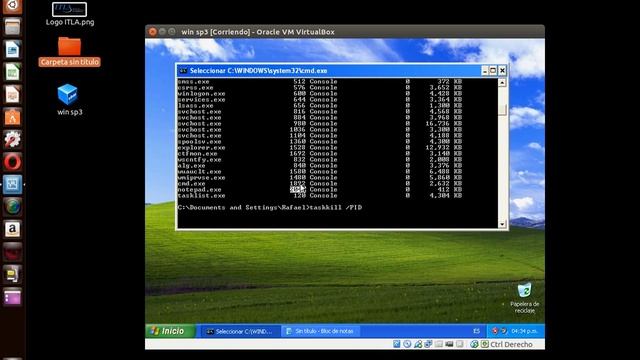Click the 'wmiprvse.exe' process row
Viewport: 640px width, 360px height.
pos(320,178)
